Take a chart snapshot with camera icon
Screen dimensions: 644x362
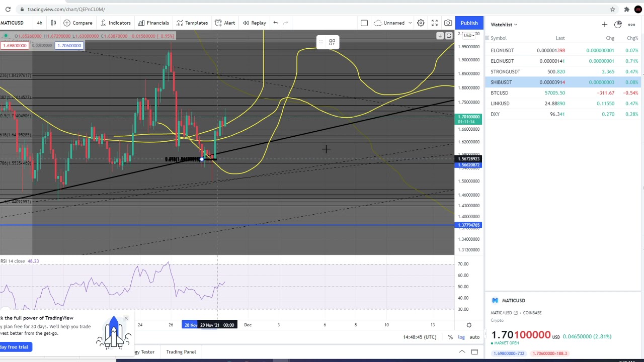point(448,23)
